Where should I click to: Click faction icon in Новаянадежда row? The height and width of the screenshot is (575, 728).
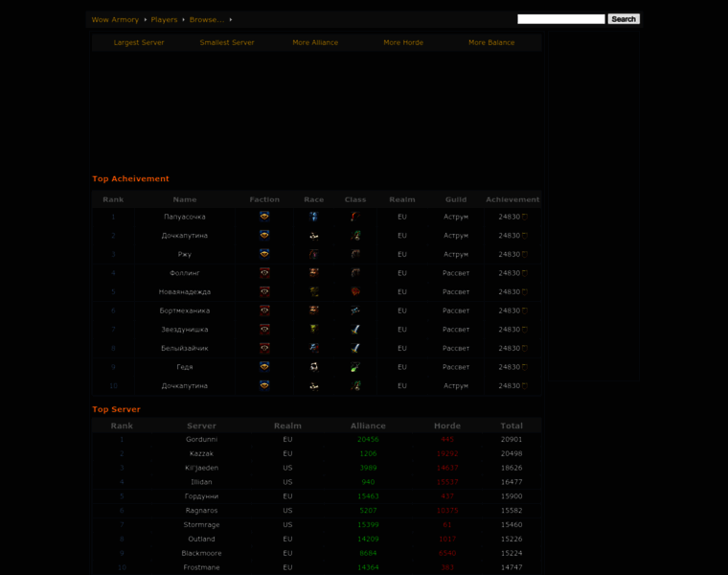point(264,291)
